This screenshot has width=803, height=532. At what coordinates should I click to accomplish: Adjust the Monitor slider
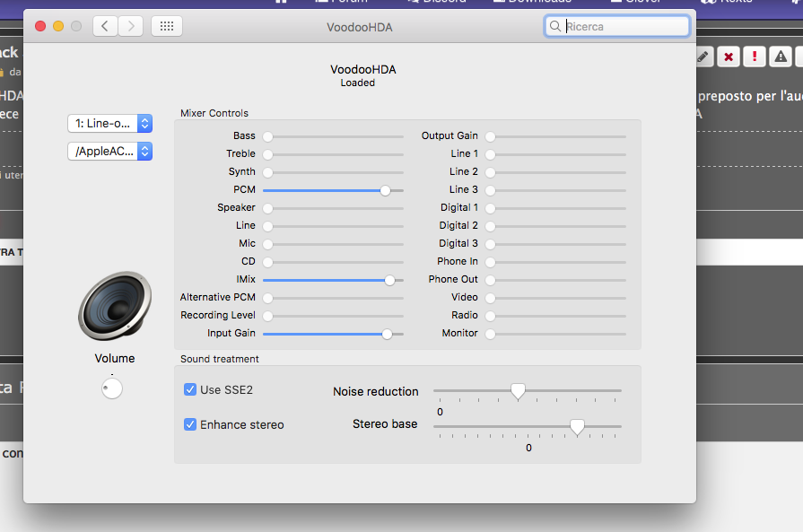click(555, 334)
